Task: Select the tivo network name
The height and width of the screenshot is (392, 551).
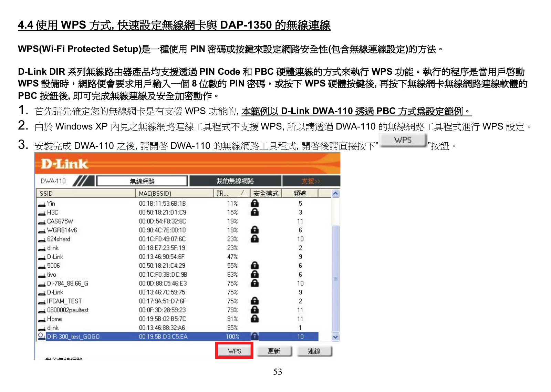Action: click(x=52, y=275)
